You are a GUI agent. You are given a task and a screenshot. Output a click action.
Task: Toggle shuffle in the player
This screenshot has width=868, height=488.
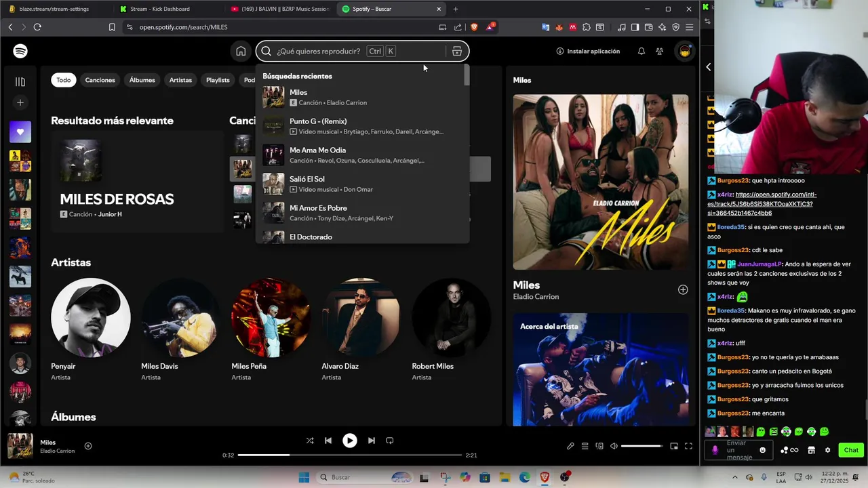click(310, 441)
